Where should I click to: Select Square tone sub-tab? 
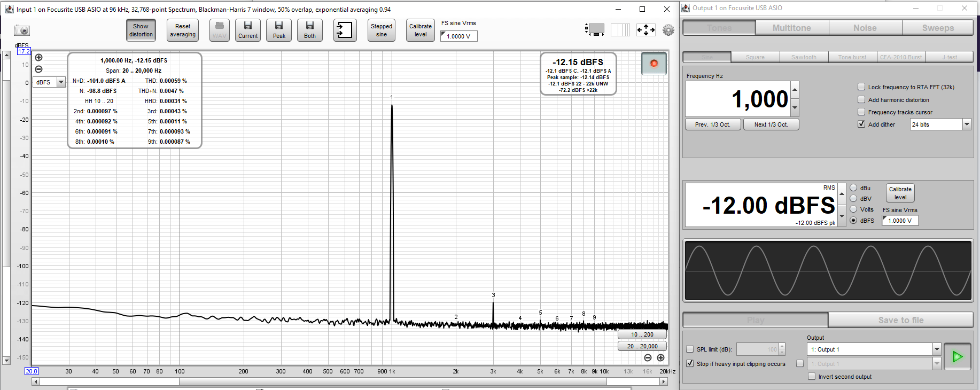[755, 57]
